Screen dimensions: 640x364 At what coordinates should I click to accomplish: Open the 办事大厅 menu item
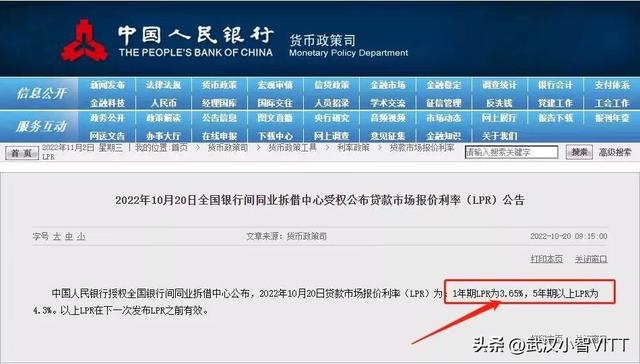163,136
